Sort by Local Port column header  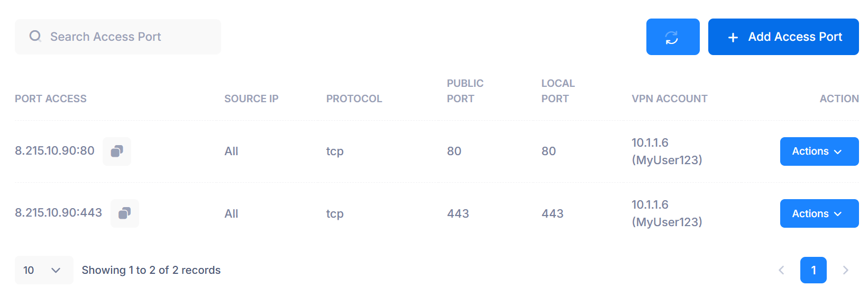(x=558, y=91)
